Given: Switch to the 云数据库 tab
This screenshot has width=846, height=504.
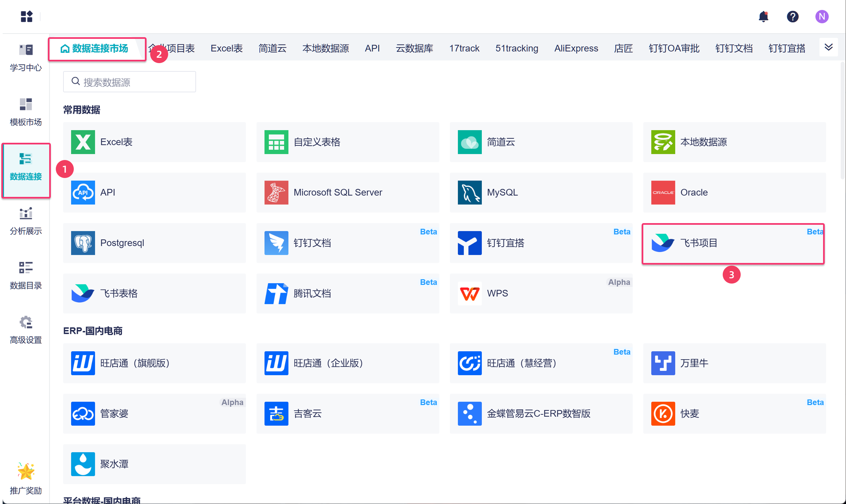Looking at the screenshot, I should coord(414,48).
